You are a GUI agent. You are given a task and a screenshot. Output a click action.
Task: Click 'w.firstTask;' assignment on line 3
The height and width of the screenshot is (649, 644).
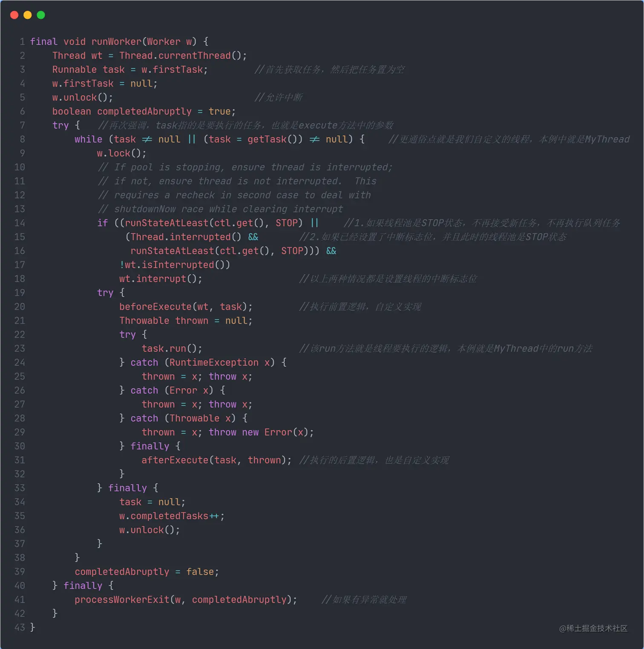coord(175,69)
